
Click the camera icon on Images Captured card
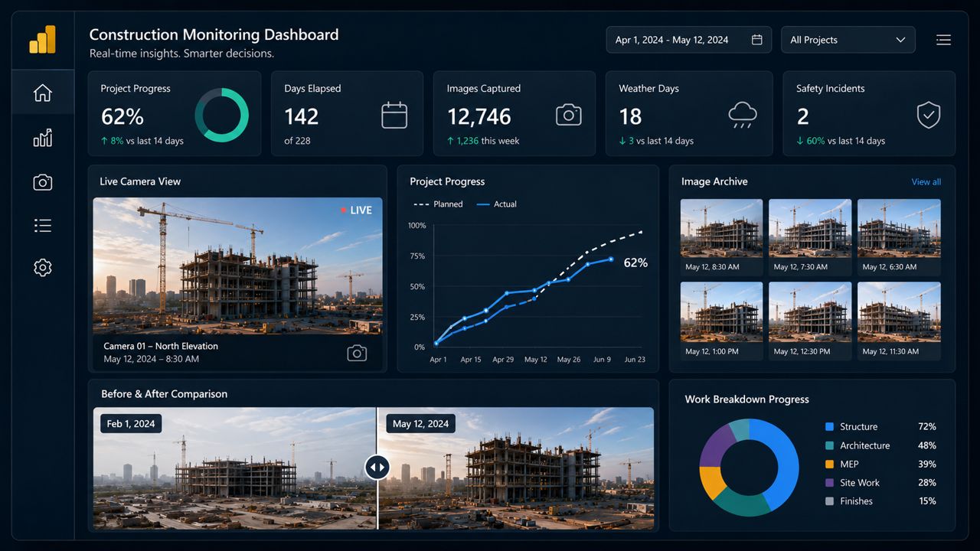point(568,116)
